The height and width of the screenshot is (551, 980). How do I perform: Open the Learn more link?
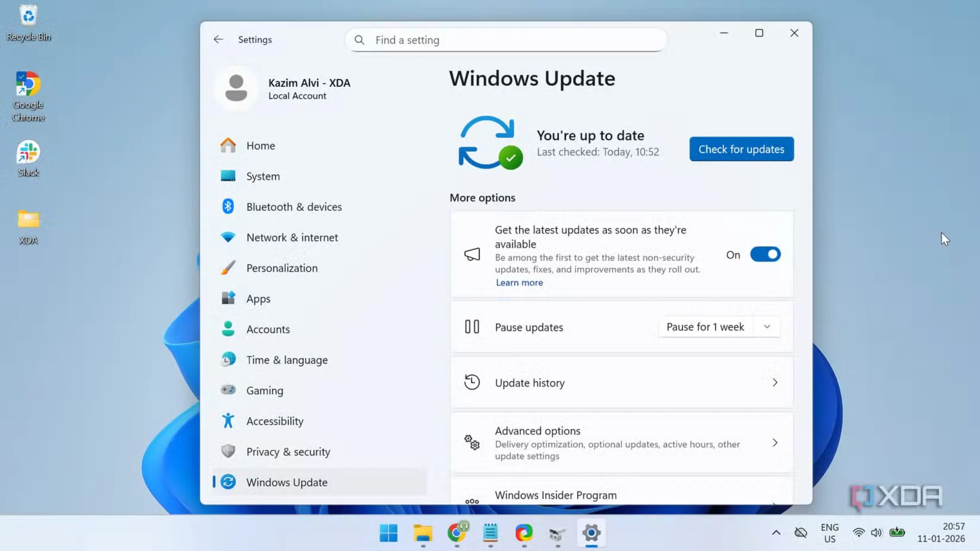click(519, 282)
